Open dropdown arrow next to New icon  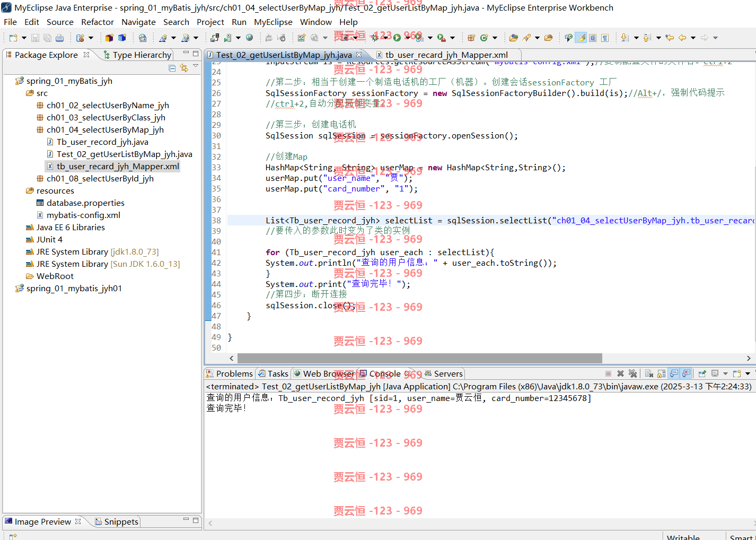24,38
